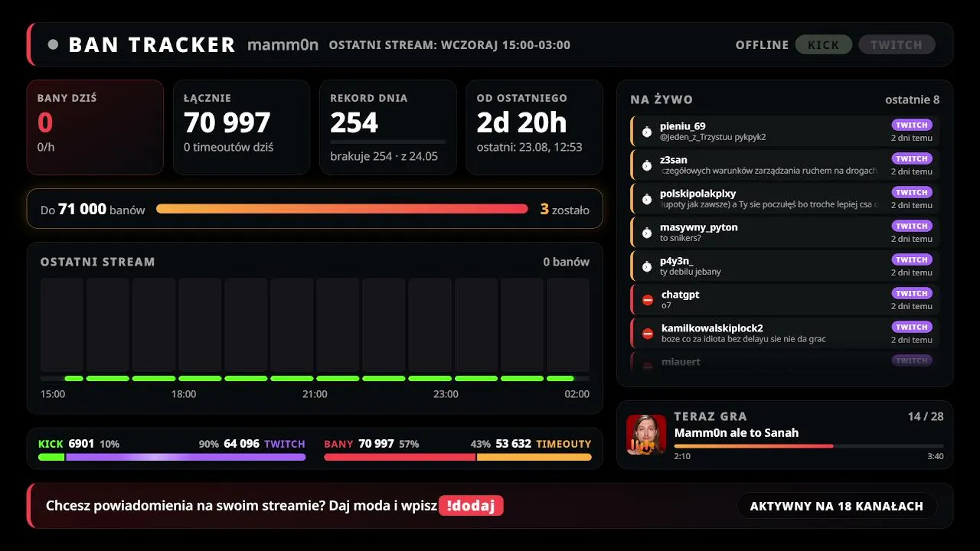This screenshot has height=551, width=980.
Task: Click the '53 632' timeouts count
Action: coord(513,444)
